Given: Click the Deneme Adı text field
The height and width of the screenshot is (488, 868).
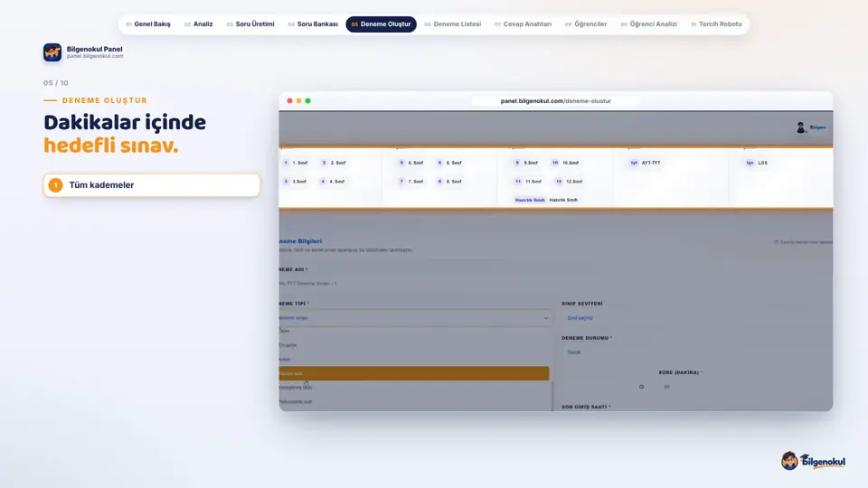Looking at the screenshot, I should pos(415,283).
